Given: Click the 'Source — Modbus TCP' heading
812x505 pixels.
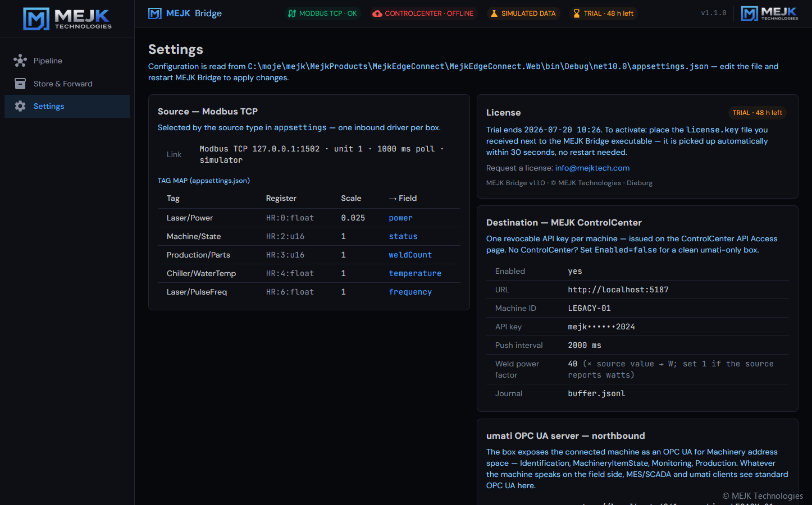Looking at the screenshot, I should (x=208, y=112).
